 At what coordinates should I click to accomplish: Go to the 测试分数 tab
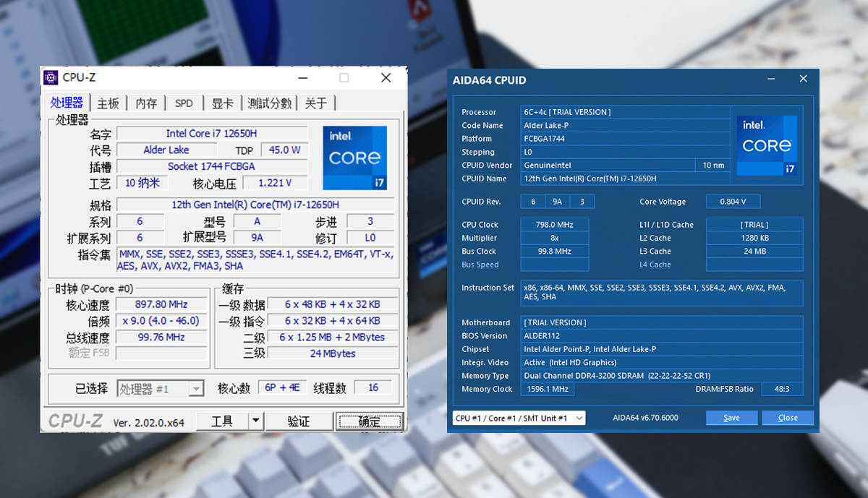269,103
